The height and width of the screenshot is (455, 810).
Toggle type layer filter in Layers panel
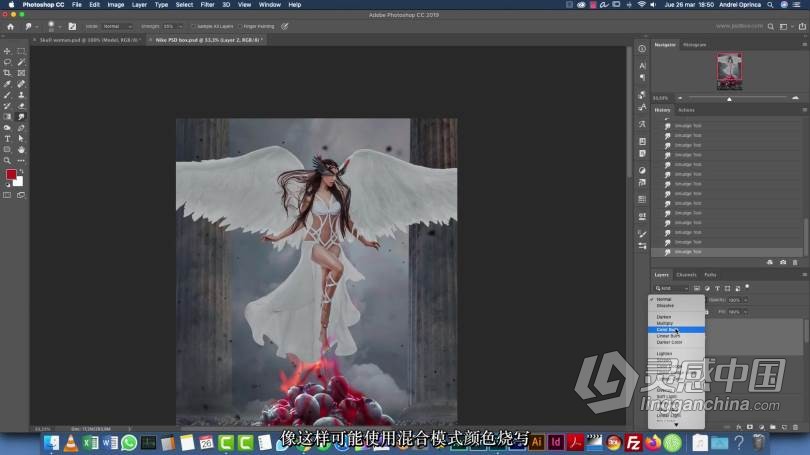pos(718,288)
